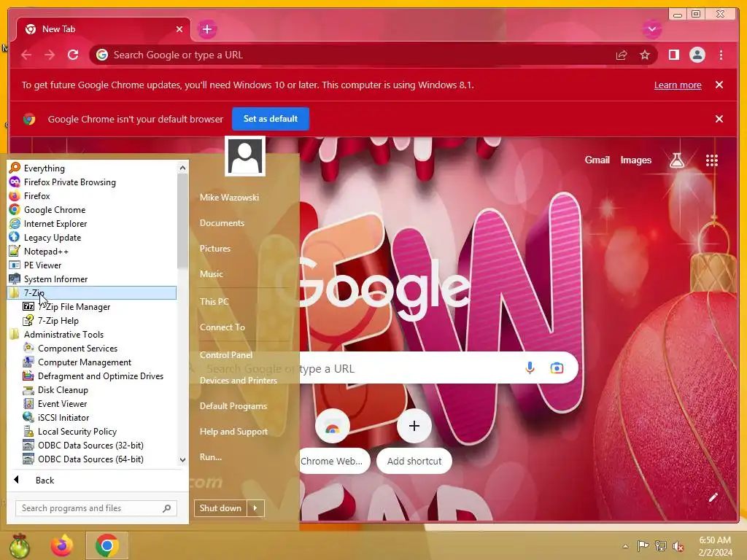Click the program list scroll-down arrow

(182, 460)
